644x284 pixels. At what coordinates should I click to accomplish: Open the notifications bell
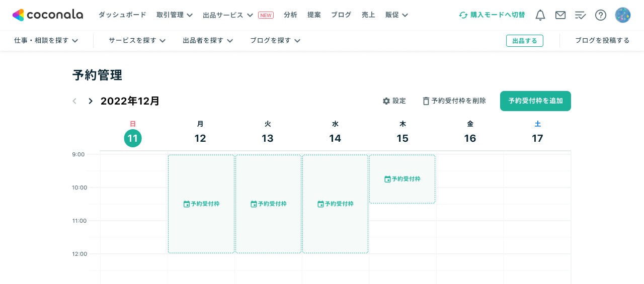tap(540, 15)
